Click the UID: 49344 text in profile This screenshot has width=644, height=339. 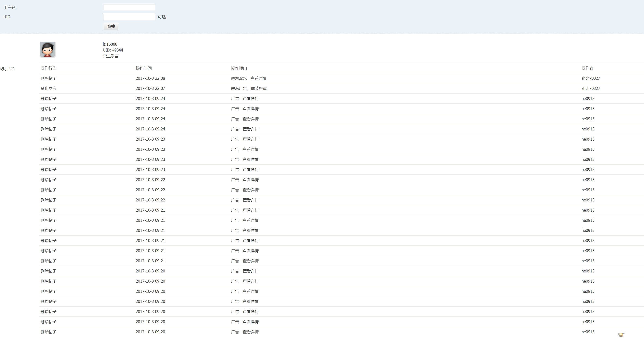click(x=113, y=50)
